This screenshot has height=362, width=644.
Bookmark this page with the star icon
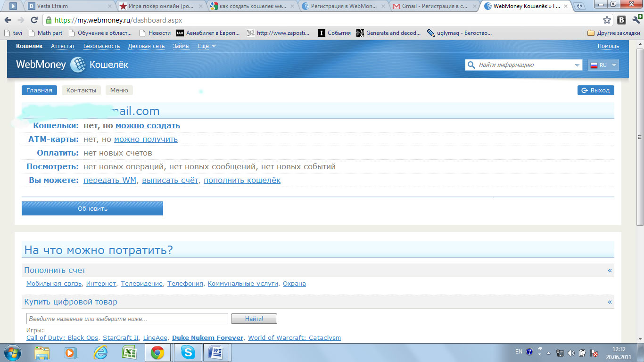607,20
